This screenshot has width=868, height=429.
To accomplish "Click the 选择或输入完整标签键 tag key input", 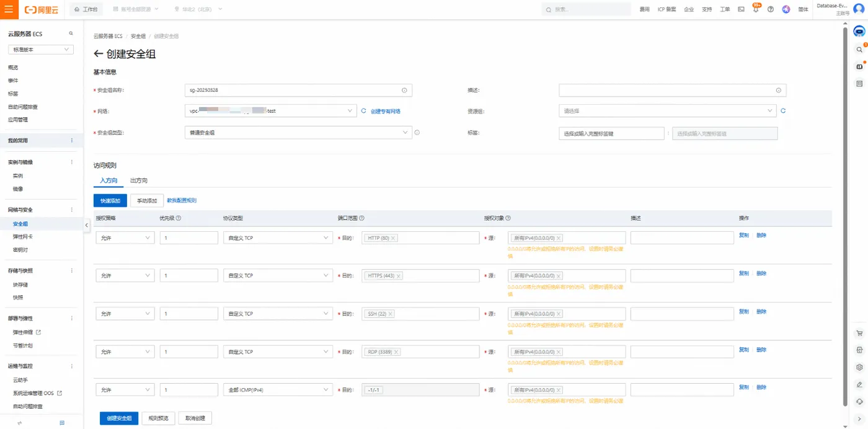I will (612, 133).
